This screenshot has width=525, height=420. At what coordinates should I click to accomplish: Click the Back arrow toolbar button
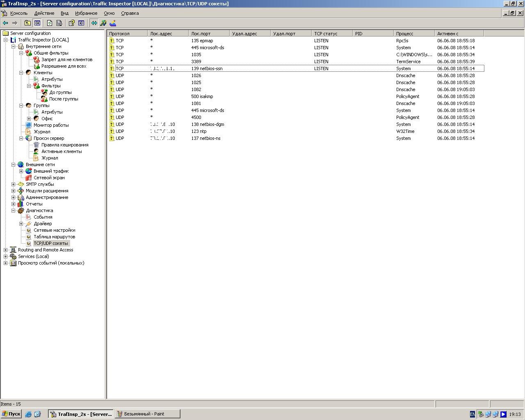pyautogui.click(x=5, y=23)
